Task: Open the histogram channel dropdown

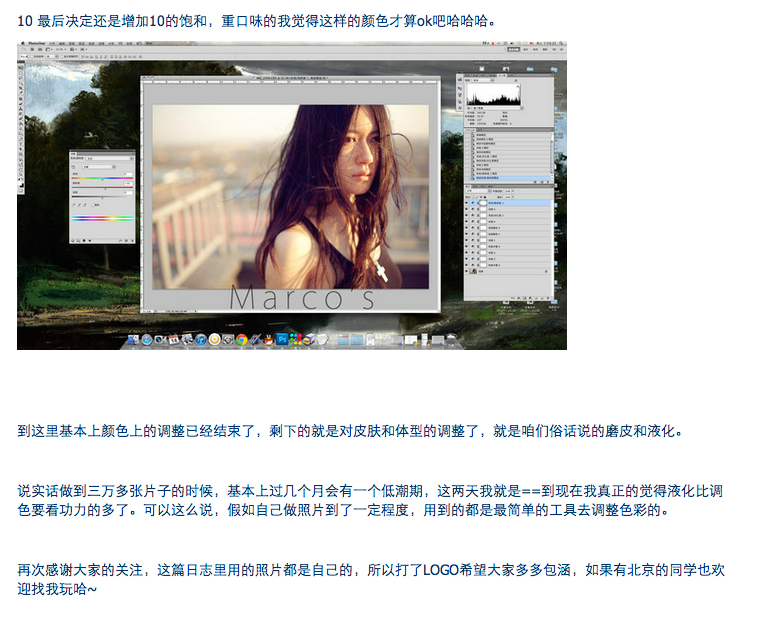Action: (x=483, y=80)
